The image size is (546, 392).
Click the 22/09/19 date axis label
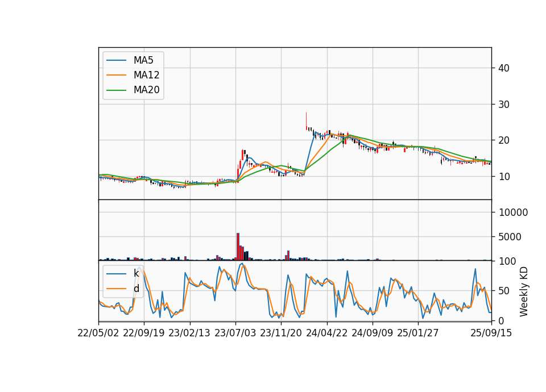144,333
